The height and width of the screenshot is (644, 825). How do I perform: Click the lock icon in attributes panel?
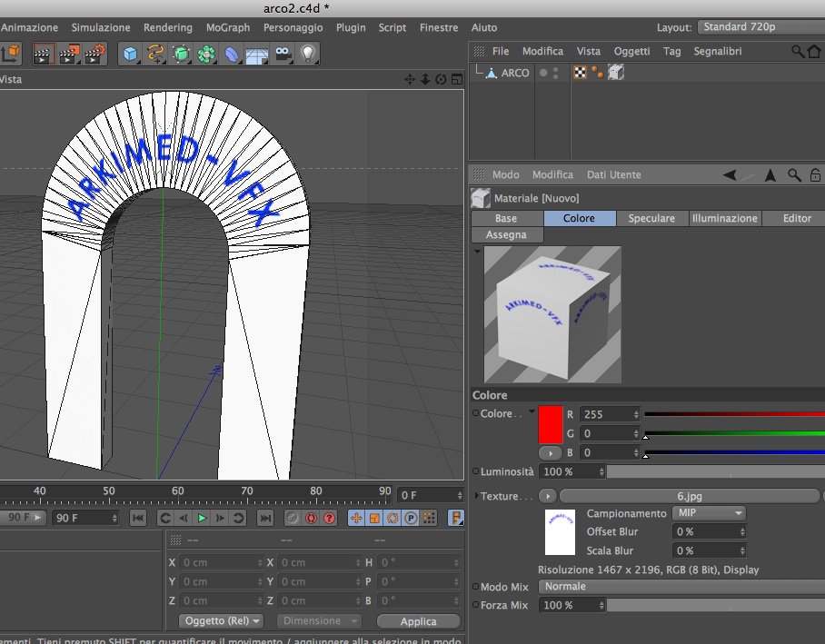(816, 174)
